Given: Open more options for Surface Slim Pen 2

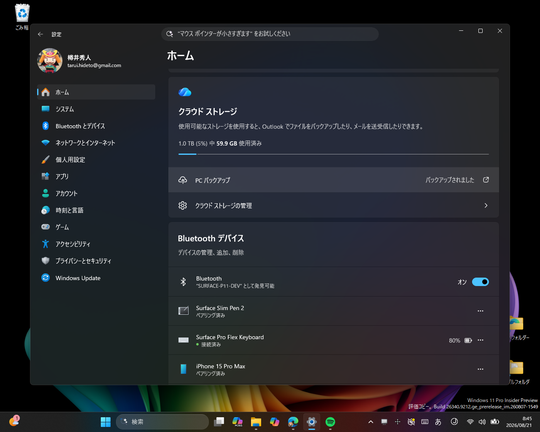Looking at the screenshot, I should coord(480,311).
